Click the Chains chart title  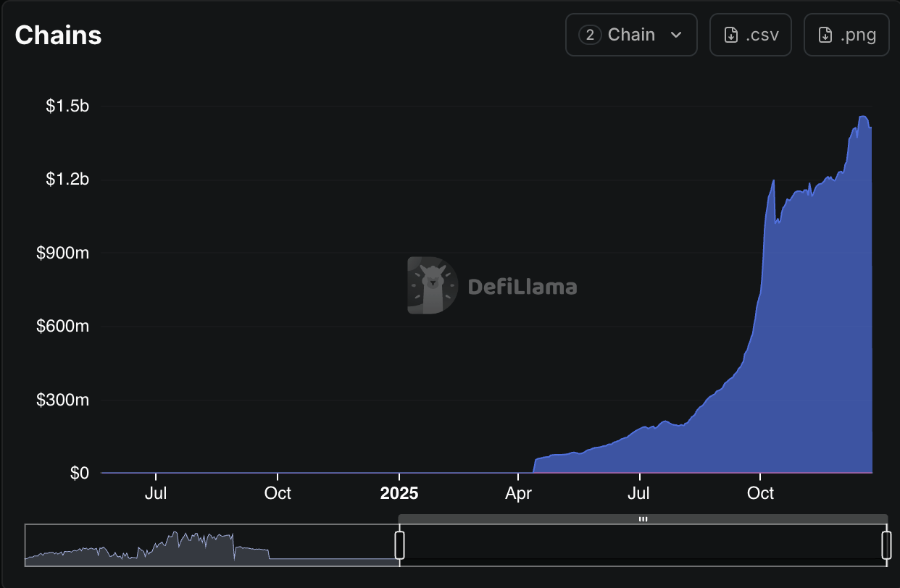click(58, 35)
